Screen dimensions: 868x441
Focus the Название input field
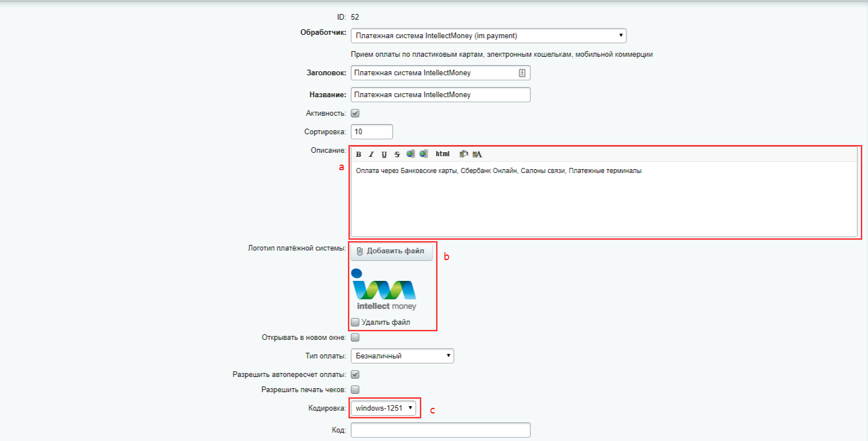click(x=440, y=95)
